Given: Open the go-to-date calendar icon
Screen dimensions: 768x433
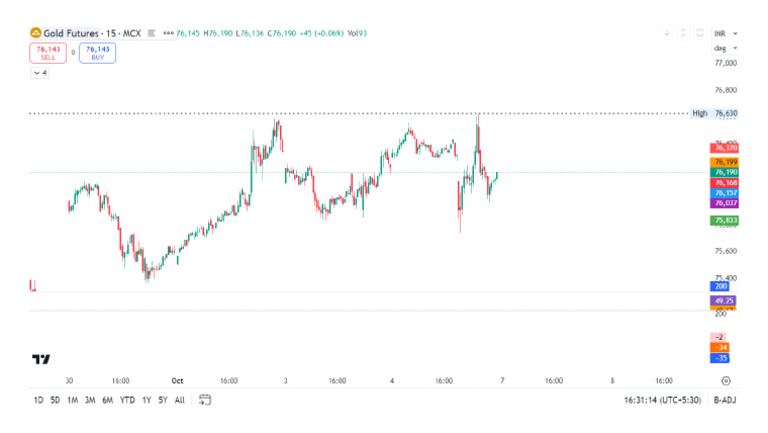Looking at the screenshot, I should [x=205, y=400].
